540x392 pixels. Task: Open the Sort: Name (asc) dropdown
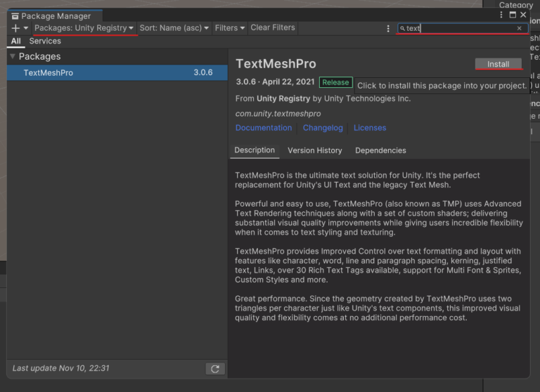[174, 28]
